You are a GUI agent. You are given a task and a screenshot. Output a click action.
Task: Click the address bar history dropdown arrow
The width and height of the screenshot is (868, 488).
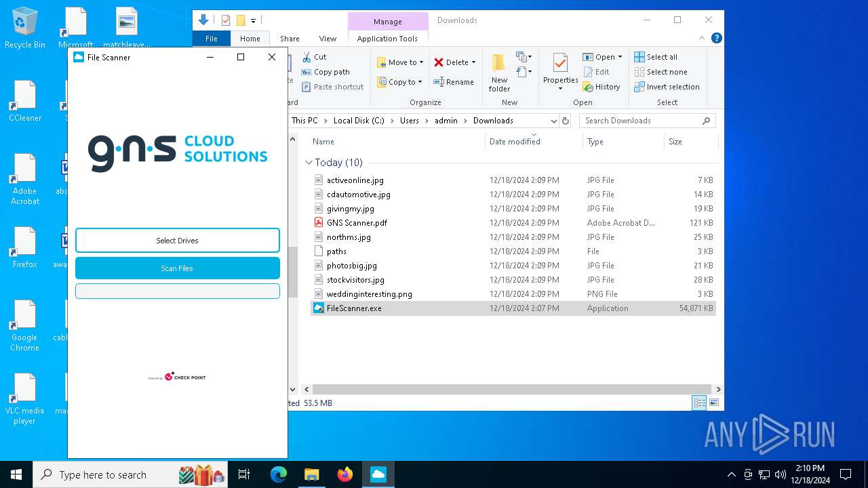point(553,121)
